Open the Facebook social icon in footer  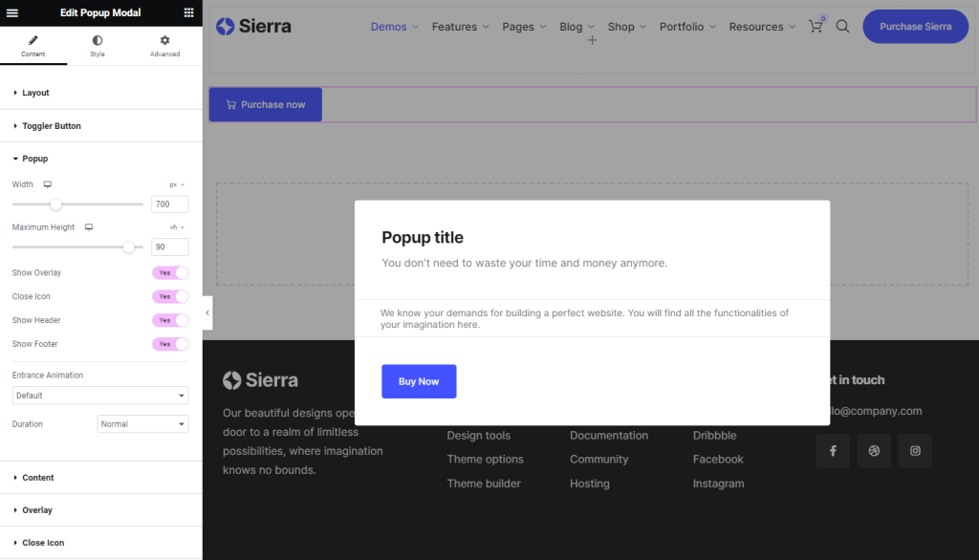click(x=833, y=451)
